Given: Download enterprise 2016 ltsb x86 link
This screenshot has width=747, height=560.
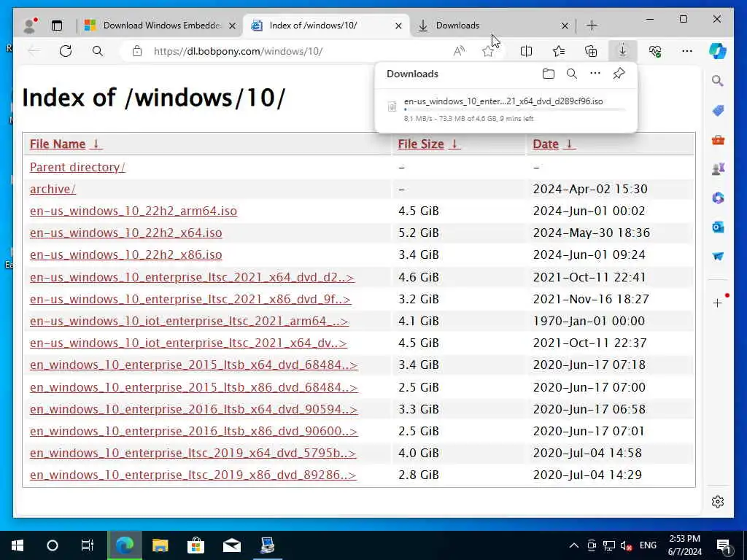Looking at the screenshot, I should [x=193, y=431].
